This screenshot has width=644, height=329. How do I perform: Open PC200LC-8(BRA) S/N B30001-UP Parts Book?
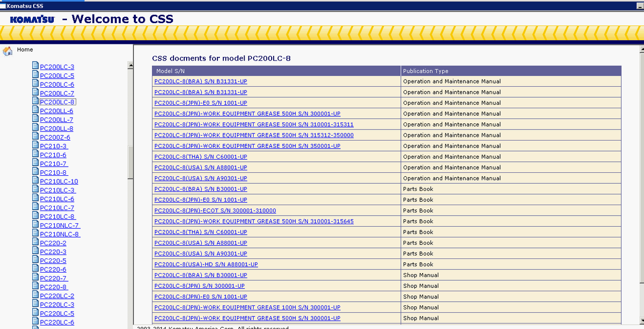point(201,189)
